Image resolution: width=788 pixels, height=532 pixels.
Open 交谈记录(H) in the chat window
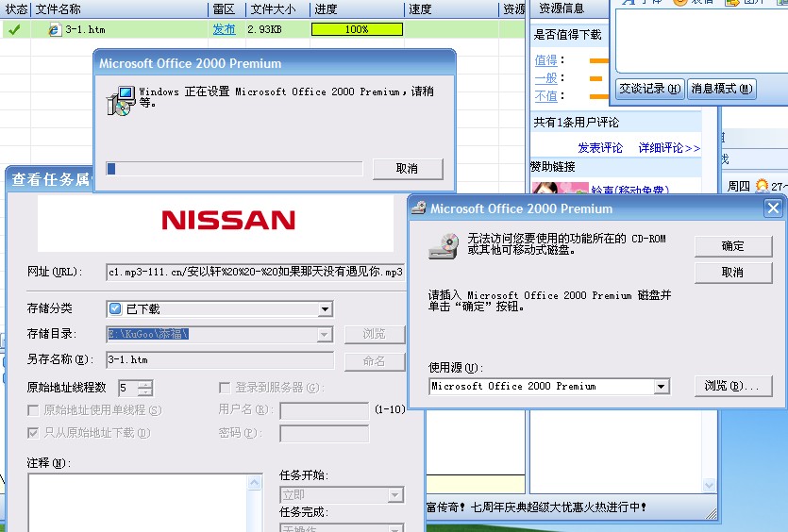(650, 89)
